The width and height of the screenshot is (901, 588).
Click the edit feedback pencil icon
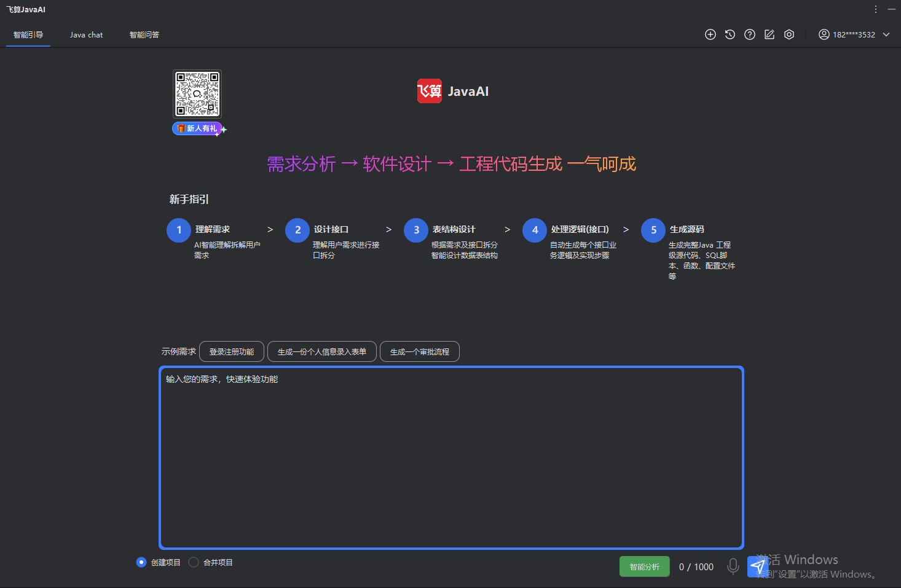(769, 34)
